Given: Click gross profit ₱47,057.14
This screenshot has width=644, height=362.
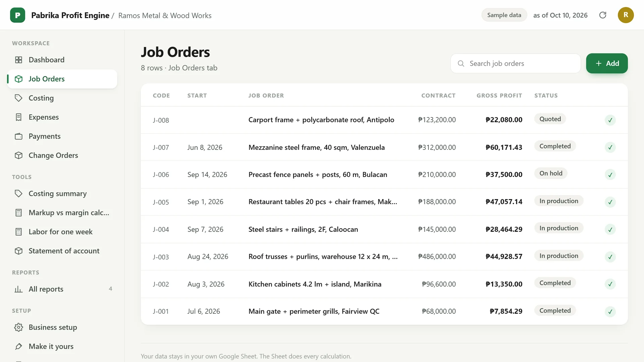Looking at the screenshot, I should [x=504, y=202].
